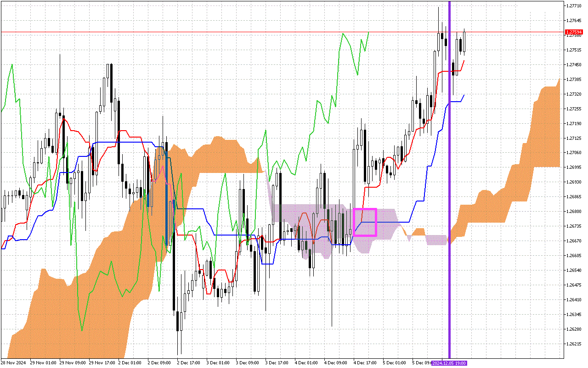Click the 1.27450 price axis label
Image resolution: width=588 pixels, height=368 pixels.
574,64
